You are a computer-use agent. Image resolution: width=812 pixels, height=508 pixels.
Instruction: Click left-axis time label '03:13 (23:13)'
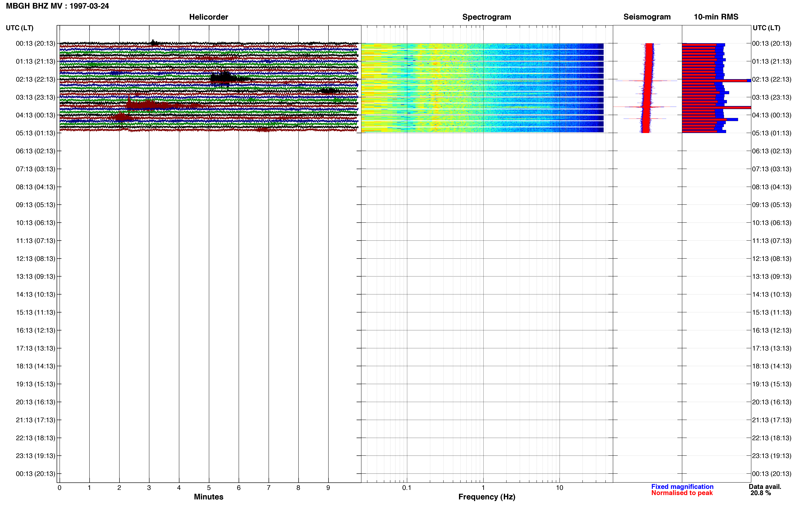[36, 97]
